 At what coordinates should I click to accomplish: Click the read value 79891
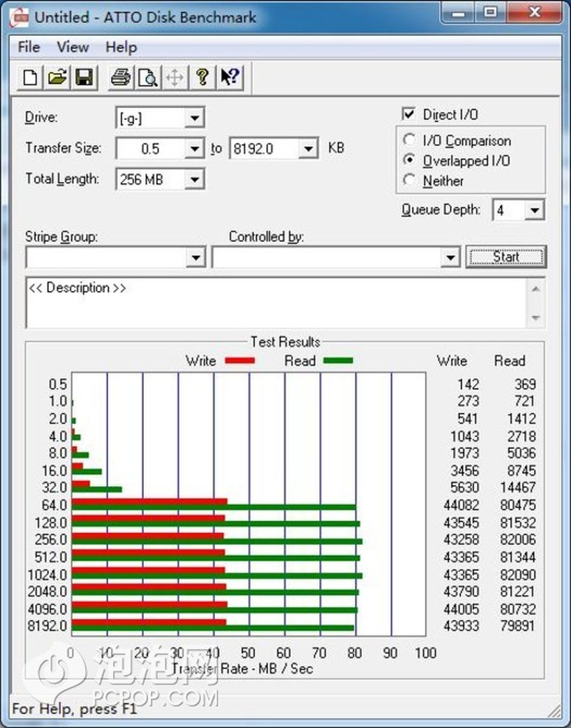pyautogui.click(x=518, y=626)
